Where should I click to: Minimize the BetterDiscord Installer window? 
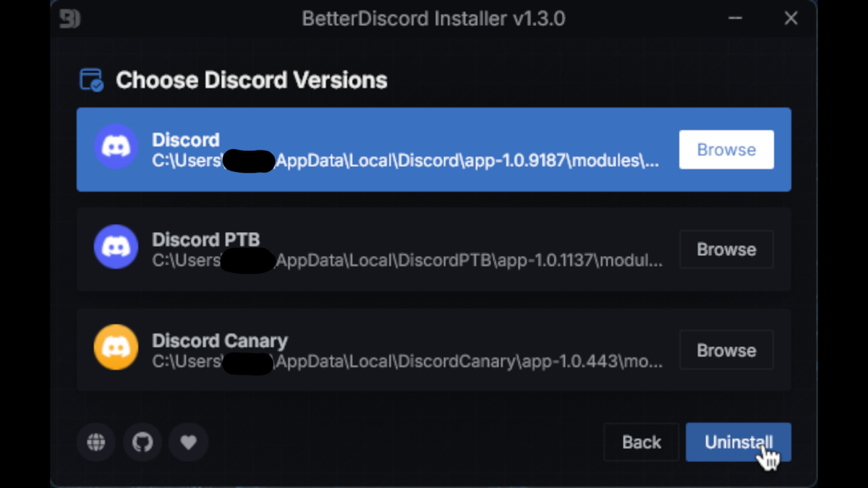tap(736, 18)
